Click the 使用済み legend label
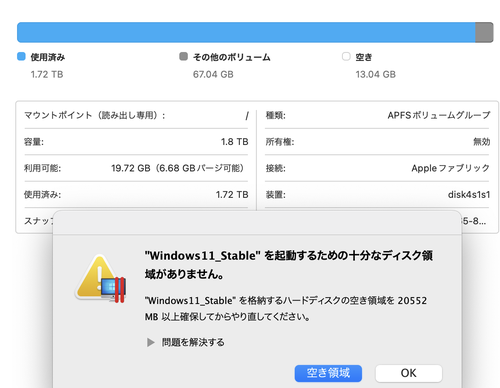The image size is (500, 388). tap(48, 57)
